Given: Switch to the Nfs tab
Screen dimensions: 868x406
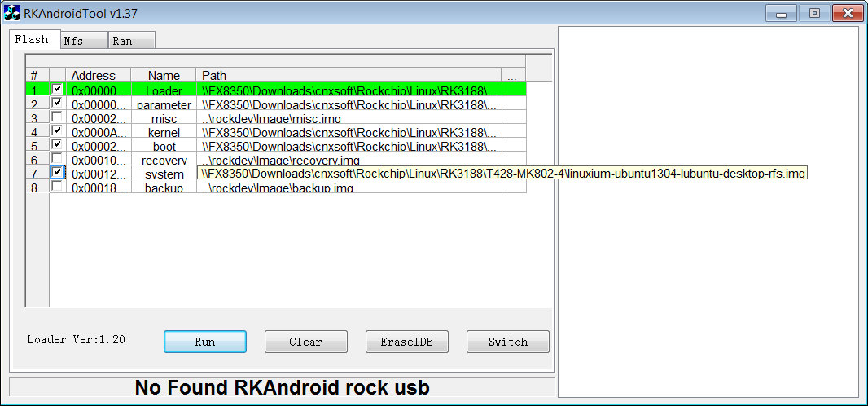Looking at the screenshot, I should coord(84,41).
